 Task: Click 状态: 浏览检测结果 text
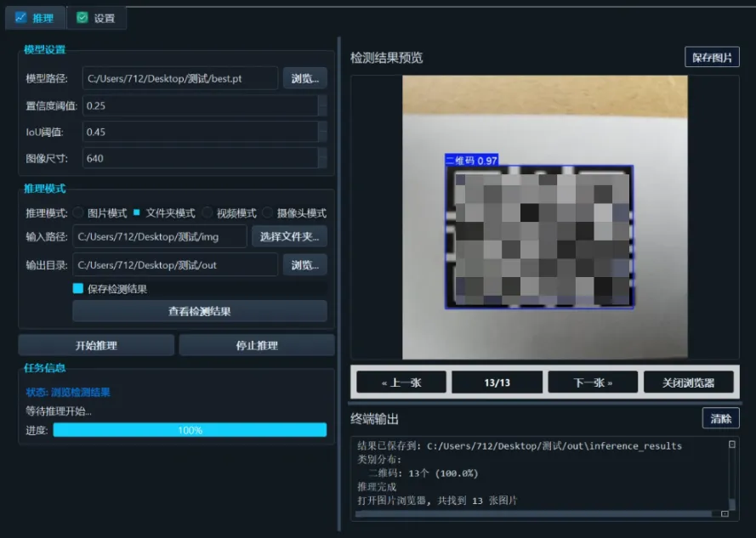(x=68, y=393)
